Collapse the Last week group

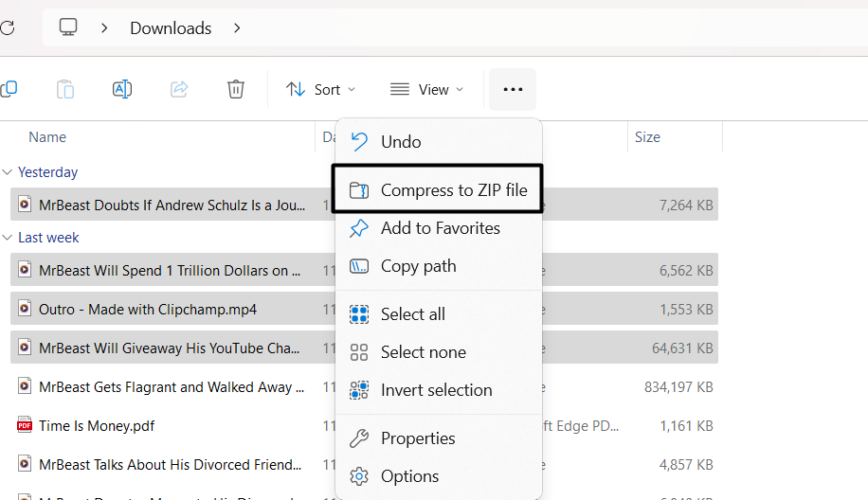click(x=8, y=238)
